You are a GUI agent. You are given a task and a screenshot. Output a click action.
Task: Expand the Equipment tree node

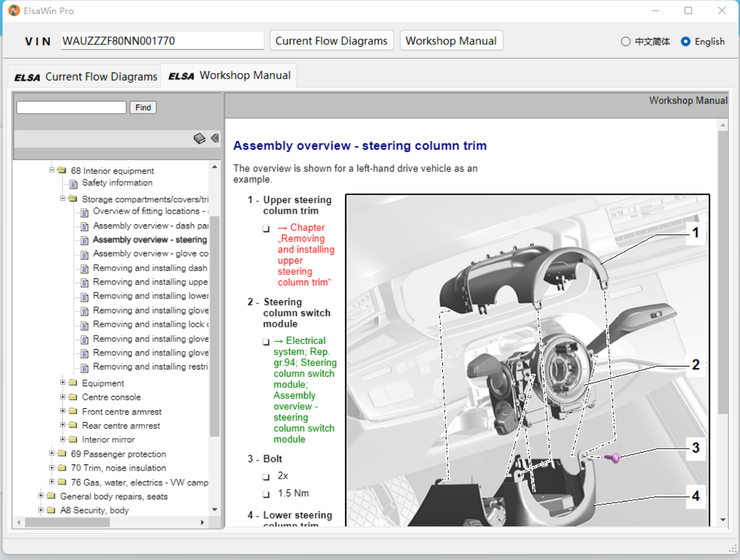pos(63,382)
